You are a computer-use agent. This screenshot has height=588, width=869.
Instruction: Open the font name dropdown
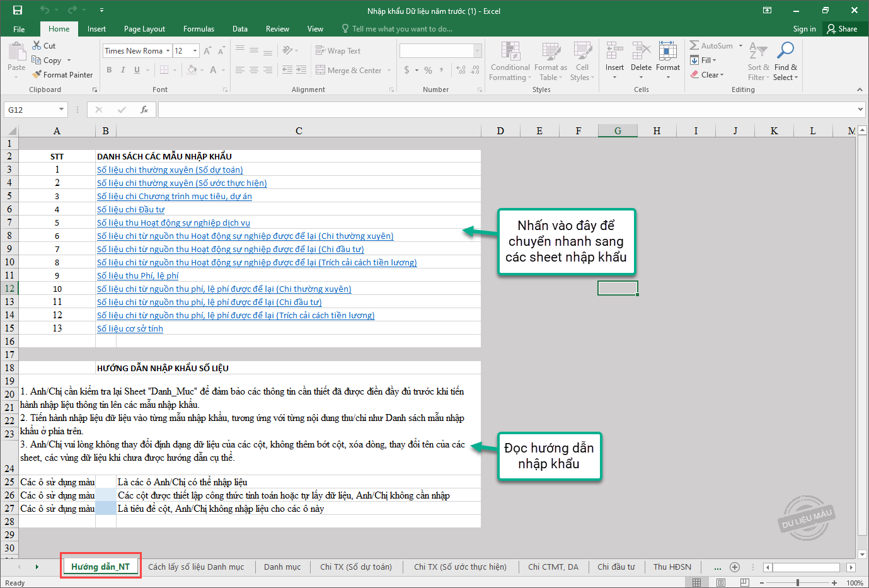click(x=168, y=51)
